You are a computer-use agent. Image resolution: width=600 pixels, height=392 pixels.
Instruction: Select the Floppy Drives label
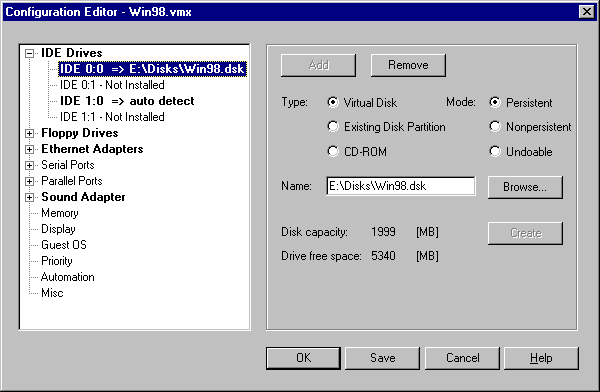pos(80,133)
